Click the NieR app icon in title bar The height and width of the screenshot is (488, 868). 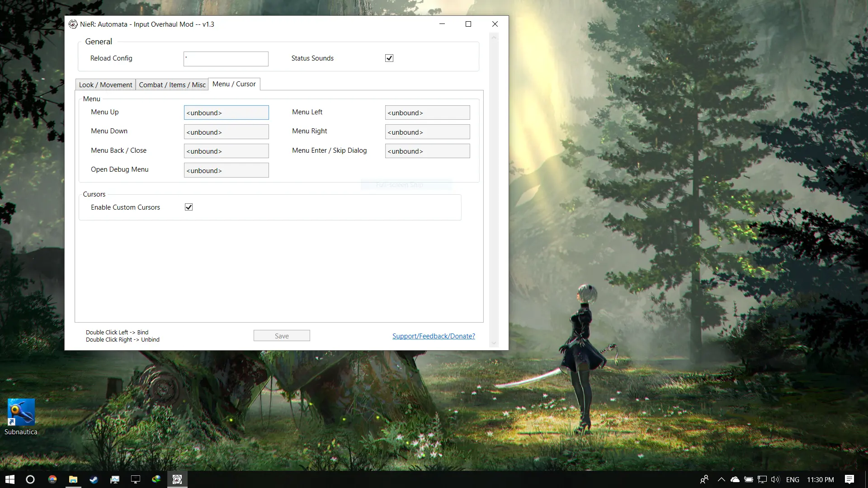73,24
